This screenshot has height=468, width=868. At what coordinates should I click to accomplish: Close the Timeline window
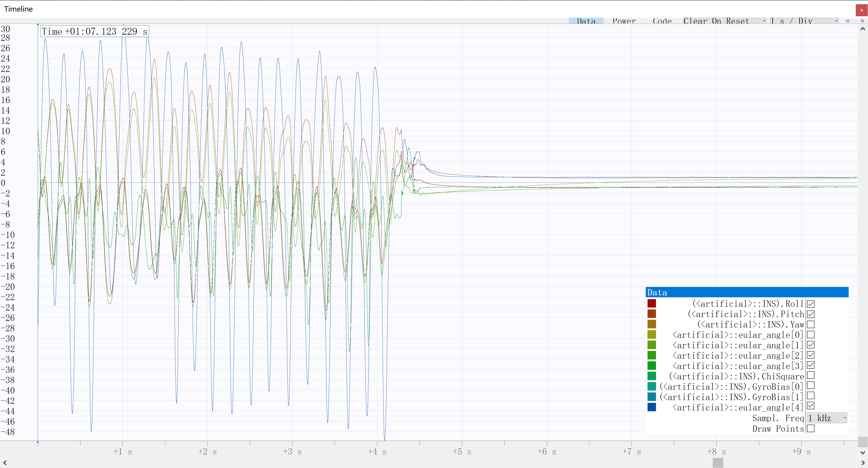(x=862, y=10)
